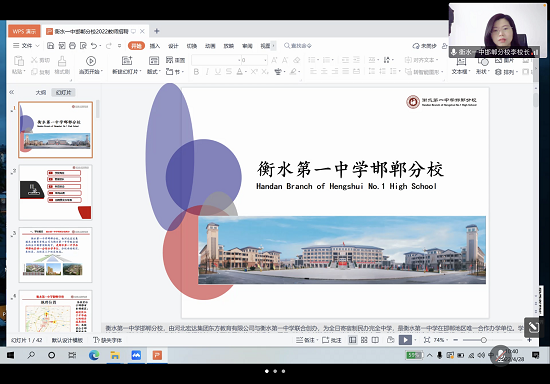The height and width of the screenshot is (384, 550).
Task: Click the Clear Formatting eraser icon
Action: pos(297,60)
